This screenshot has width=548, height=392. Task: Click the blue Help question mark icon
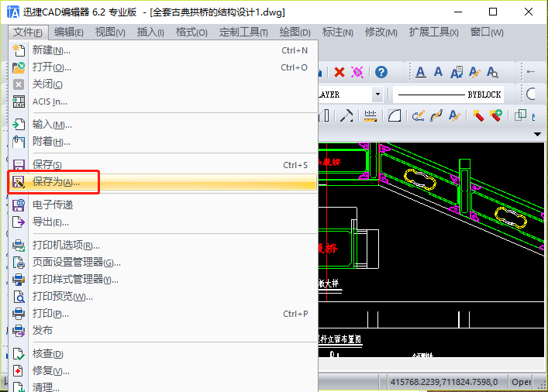click(381, 72)
